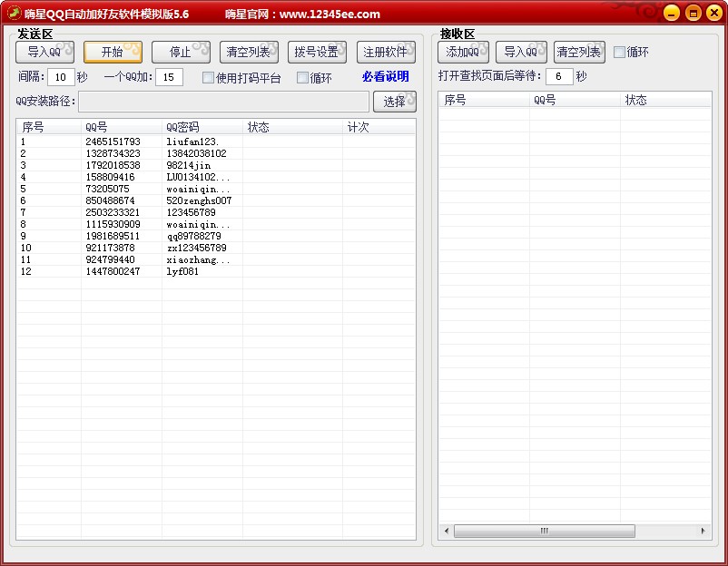Maximize the 嗨星QQ window
The image size is (728, 566).
tap(693, 13)
